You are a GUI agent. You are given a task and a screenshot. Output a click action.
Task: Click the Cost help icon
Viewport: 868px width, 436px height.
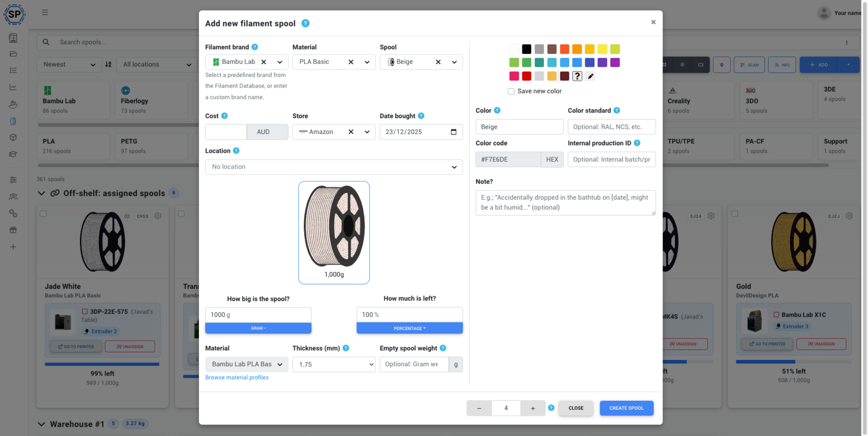click(225, 116)
